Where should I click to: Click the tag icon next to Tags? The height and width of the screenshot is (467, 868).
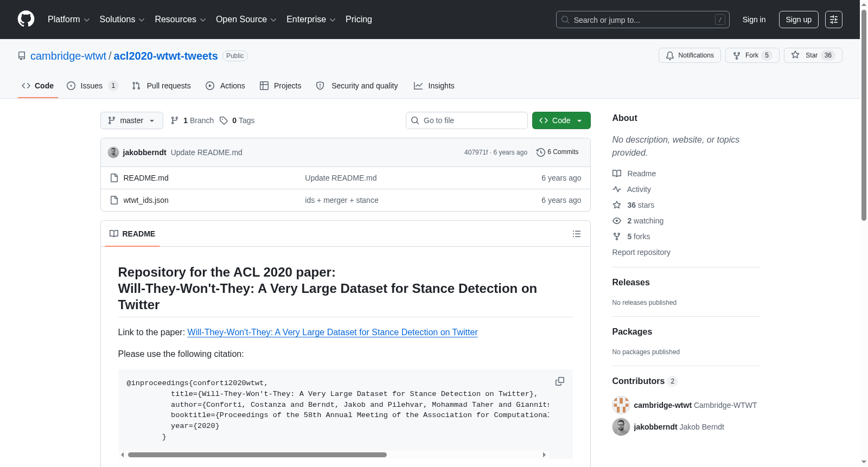224,120
